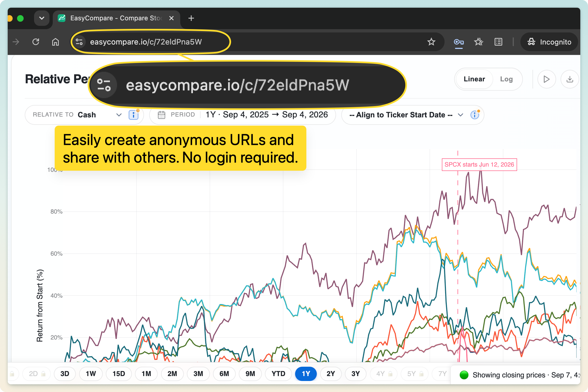This screenshot has height=392, width=588.
Task: Open site information icon in address bar
Action: (79, 42)
